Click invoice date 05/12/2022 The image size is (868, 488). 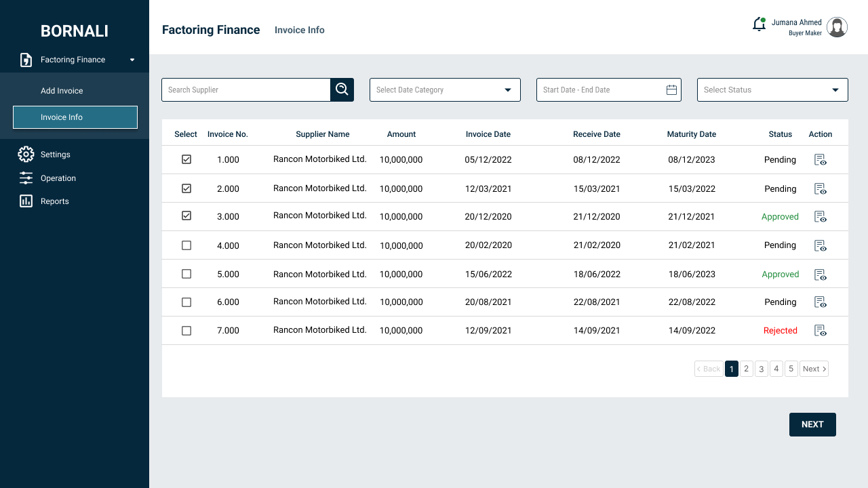pyautogui.click(x=488, y=160)
